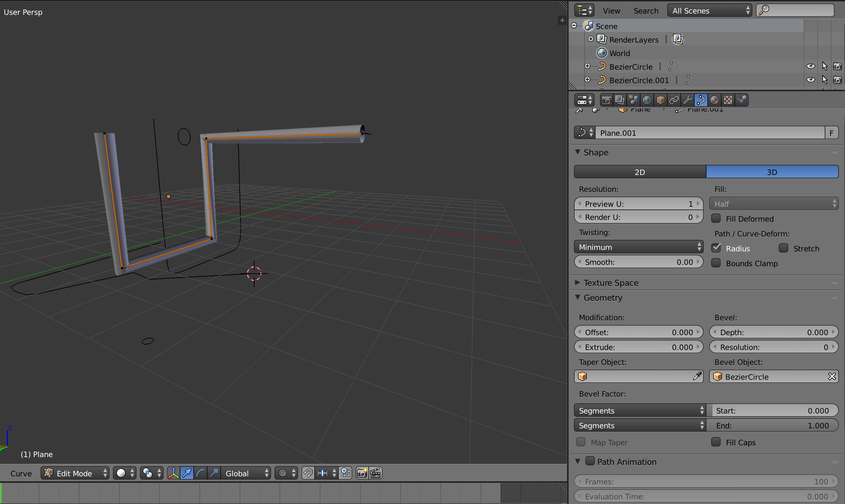The height and width of the screenshot is (504, 845).
Task: Uncheck the Radius checkbox
Action: click(x=716, y=248)
